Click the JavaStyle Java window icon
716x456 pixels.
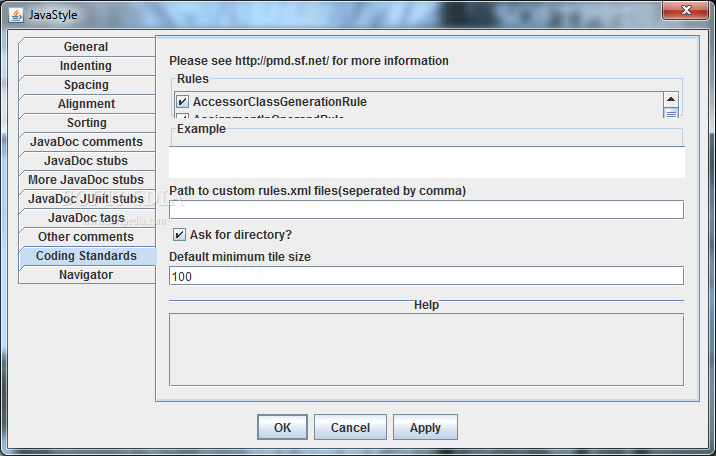pyautogui.click(x=16, y=15)
